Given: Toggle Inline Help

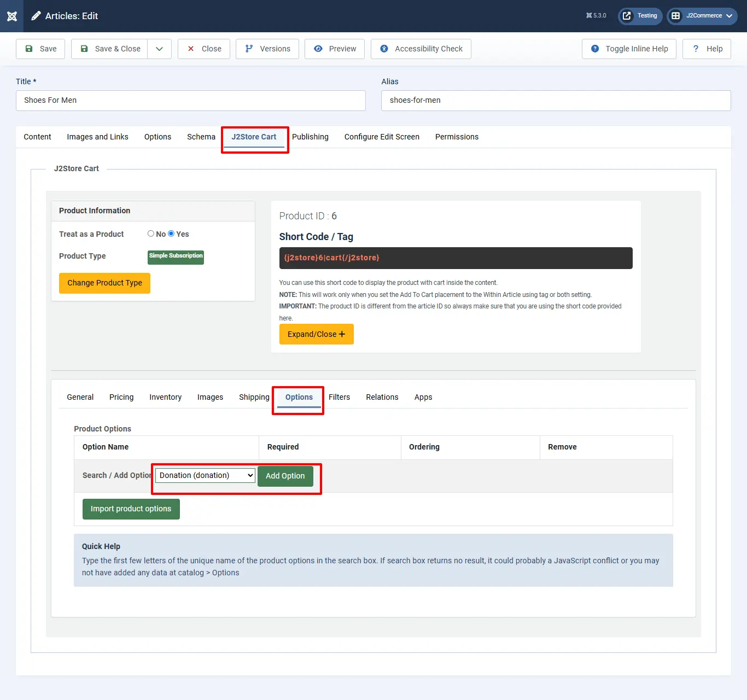Looking at the screenshot, I should [629, 49].
